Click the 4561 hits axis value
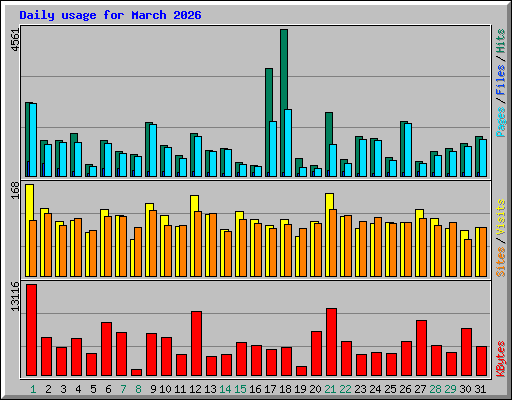 coord(16,40)
